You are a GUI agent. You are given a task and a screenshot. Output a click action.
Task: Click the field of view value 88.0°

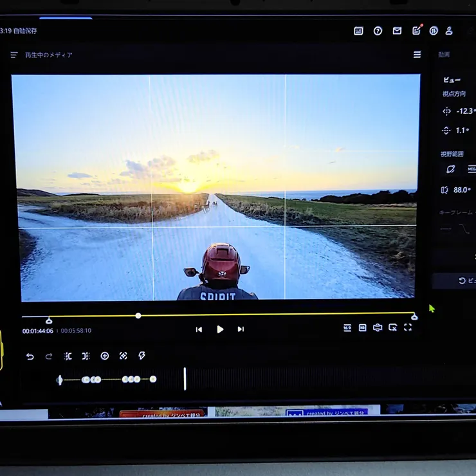[x=462, y=190]
